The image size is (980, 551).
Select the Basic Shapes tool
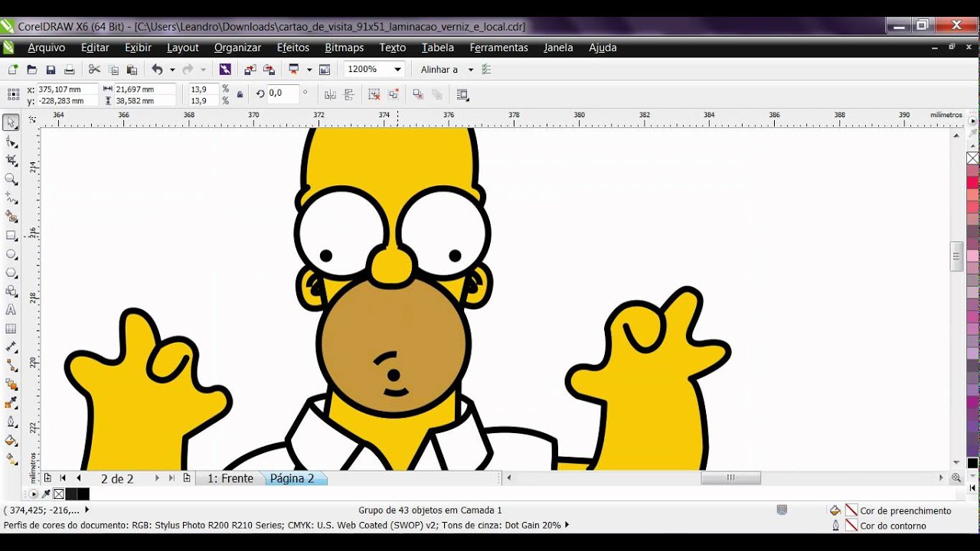point(11,291)
